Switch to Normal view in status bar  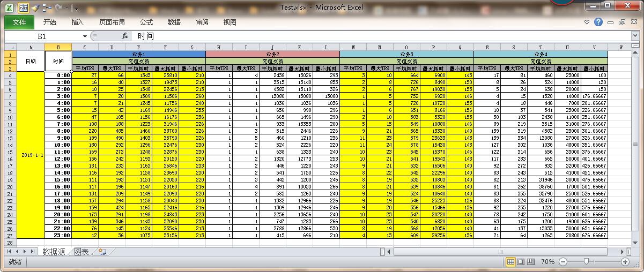click(511, 262)
